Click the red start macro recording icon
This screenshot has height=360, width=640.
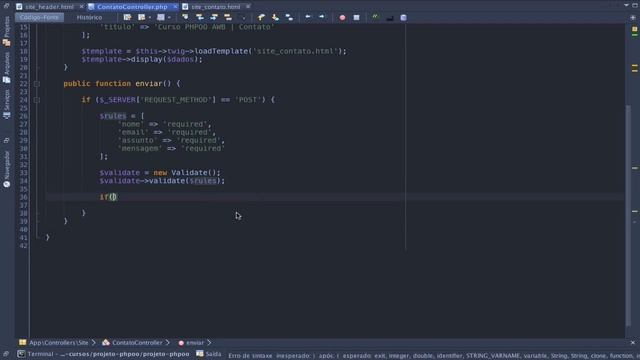[x=342, y=18]
